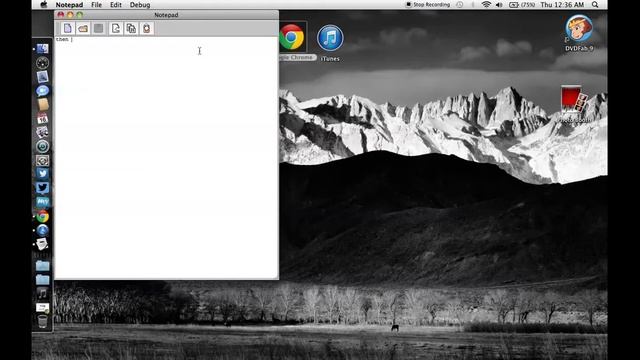Click the New document icon in Notepad toolbar
640x360 pixels.
point(67,28)
